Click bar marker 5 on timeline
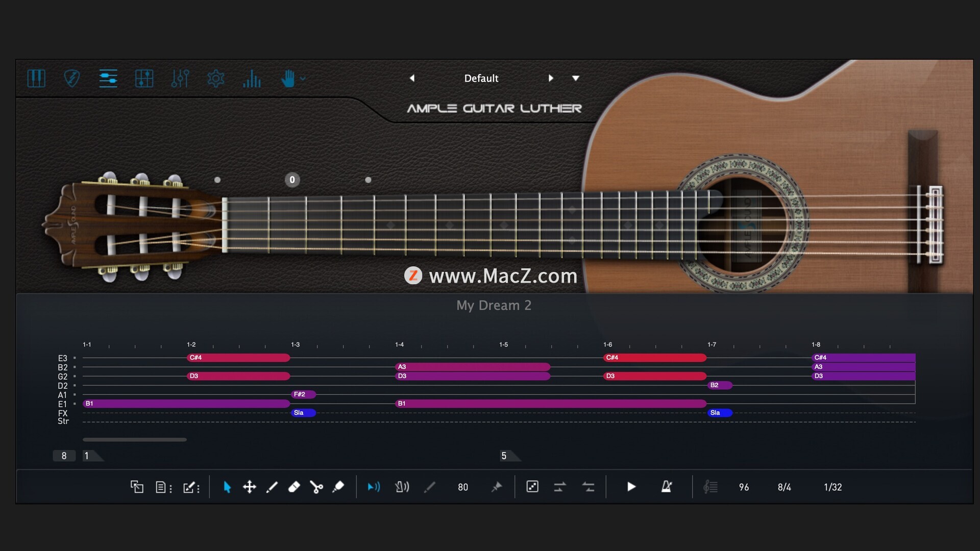 510,456
